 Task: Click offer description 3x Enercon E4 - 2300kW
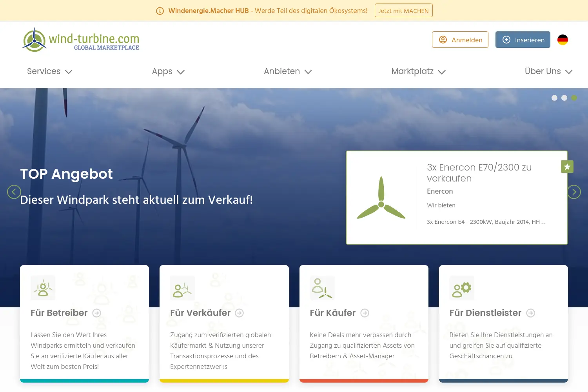point(486,222)
